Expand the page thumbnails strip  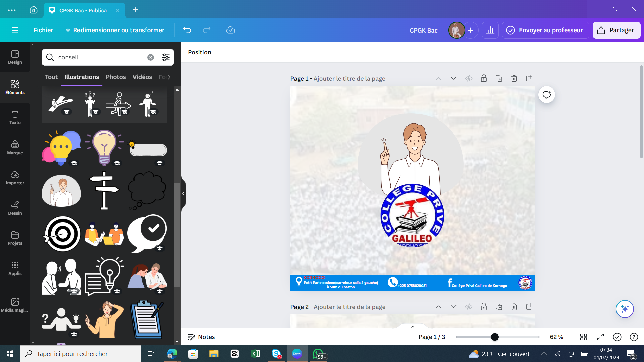point(413,327)
